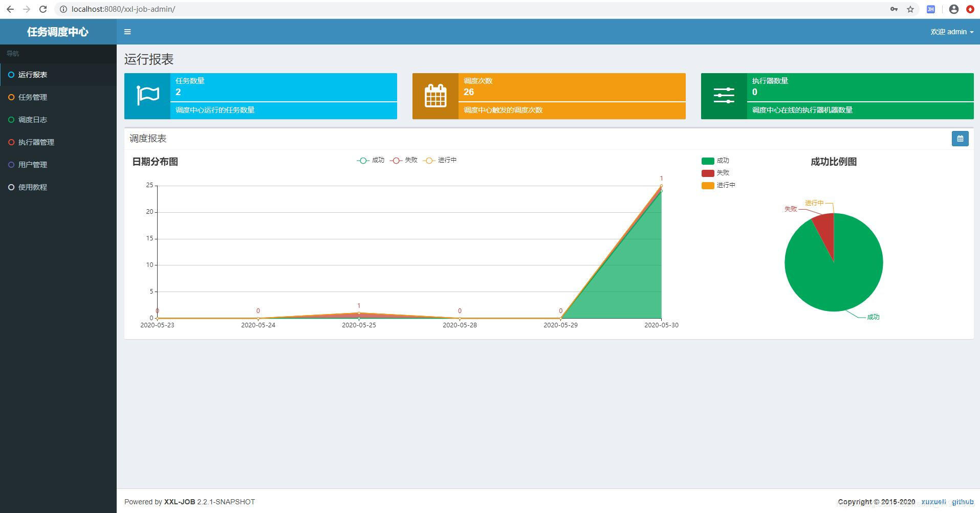Reload the page with refresh icon
The width and height of the screenshot is (980, 513).
click(43, 9)
